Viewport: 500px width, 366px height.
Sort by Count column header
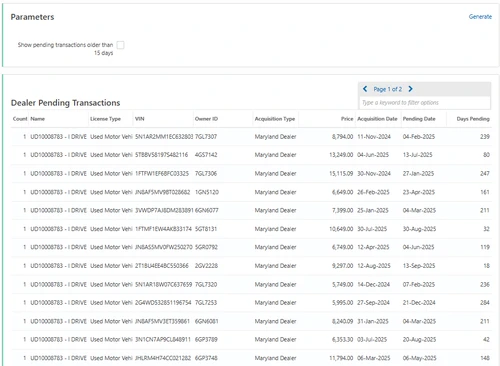point(20,119)
